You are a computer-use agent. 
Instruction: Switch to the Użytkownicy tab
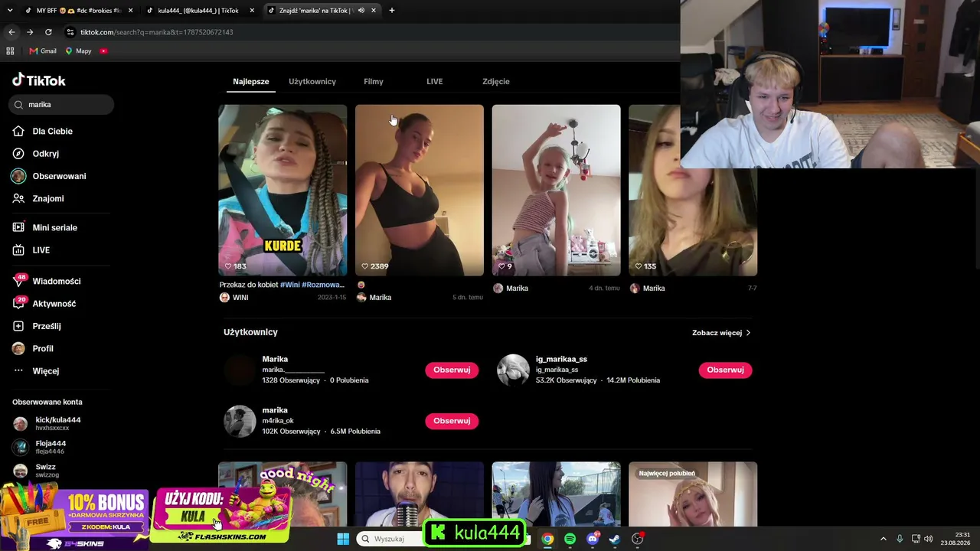[312, 81]
